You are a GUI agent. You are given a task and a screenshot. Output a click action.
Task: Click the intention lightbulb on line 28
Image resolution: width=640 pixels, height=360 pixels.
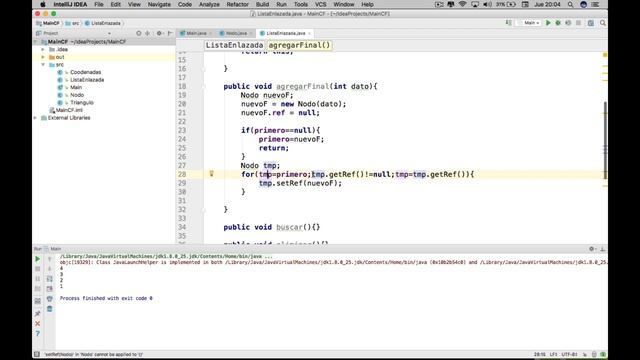[211, 174]
